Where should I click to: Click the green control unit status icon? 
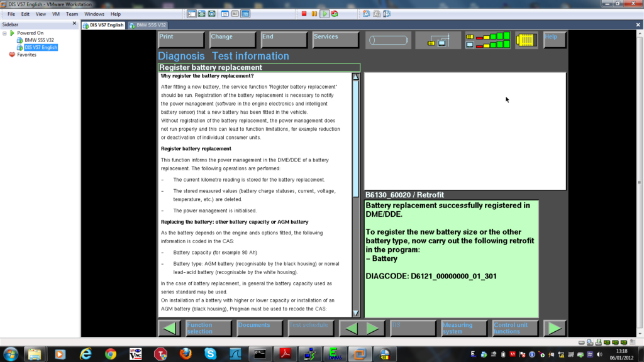[x=488, y=41]
